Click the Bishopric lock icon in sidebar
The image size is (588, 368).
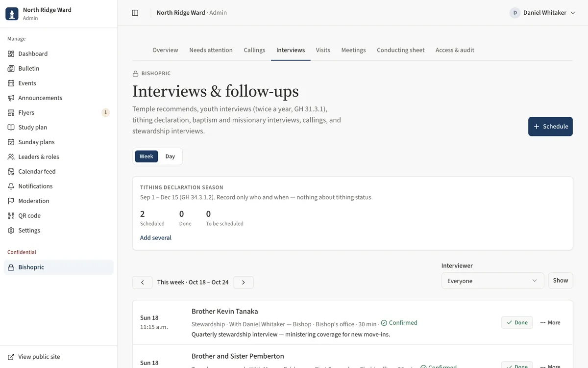point(11,267)
